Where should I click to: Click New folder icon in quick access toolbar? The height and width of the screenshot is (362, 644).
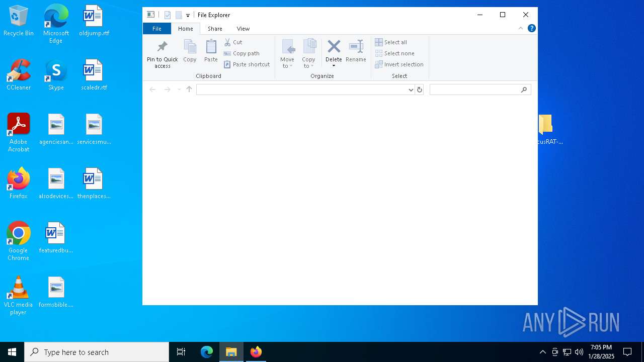(x=179, y=15)
